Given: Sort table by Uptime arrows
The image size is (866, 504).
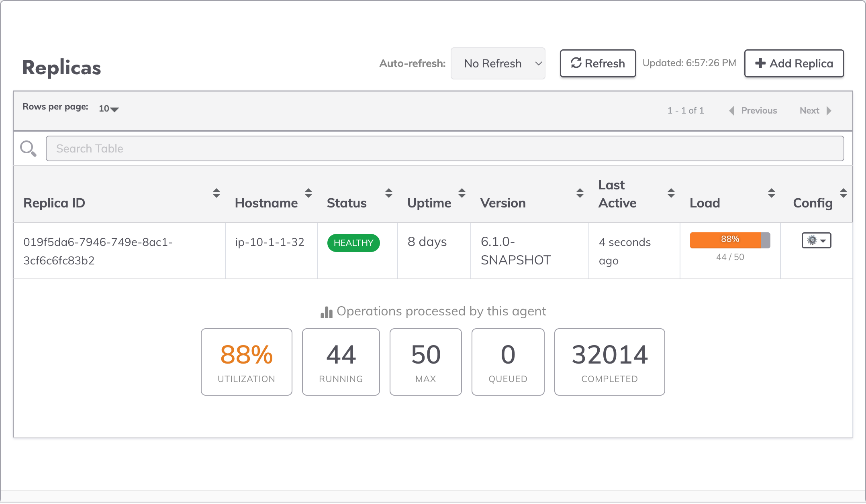Looking at the screenshot, I should [x=462, y=193].
